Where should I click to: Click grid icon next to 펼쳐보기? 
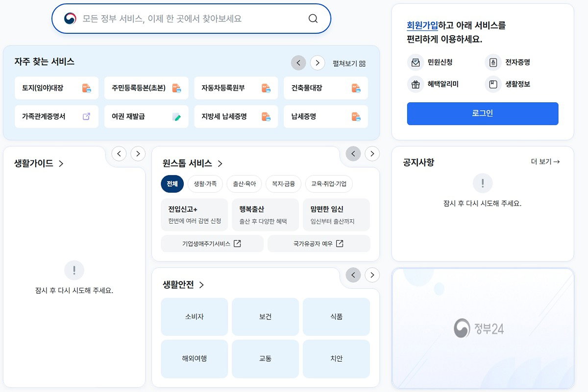pos(363,64)
